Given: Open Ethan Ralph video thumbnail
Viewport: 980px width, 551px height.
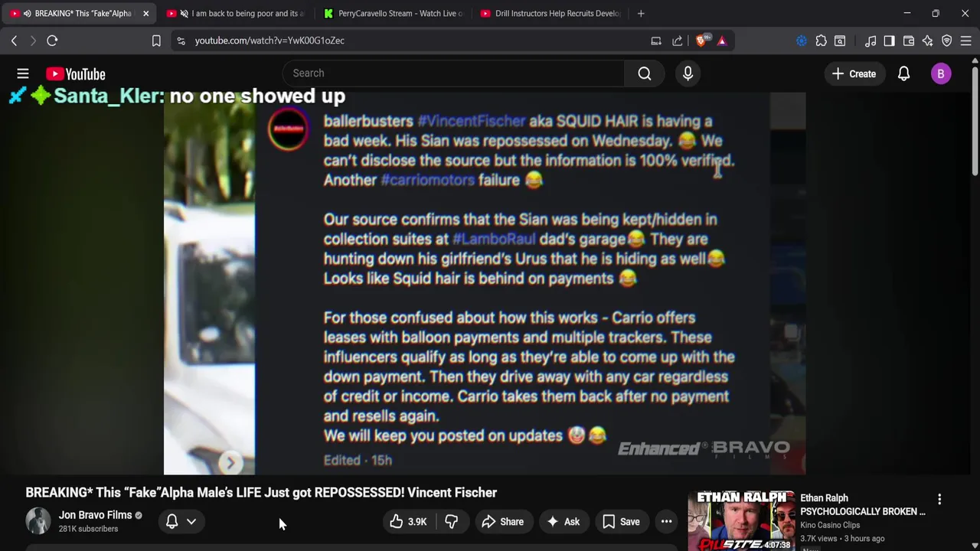Looking at the screenshot, I should pyautogui.click(x=740, y=521).
